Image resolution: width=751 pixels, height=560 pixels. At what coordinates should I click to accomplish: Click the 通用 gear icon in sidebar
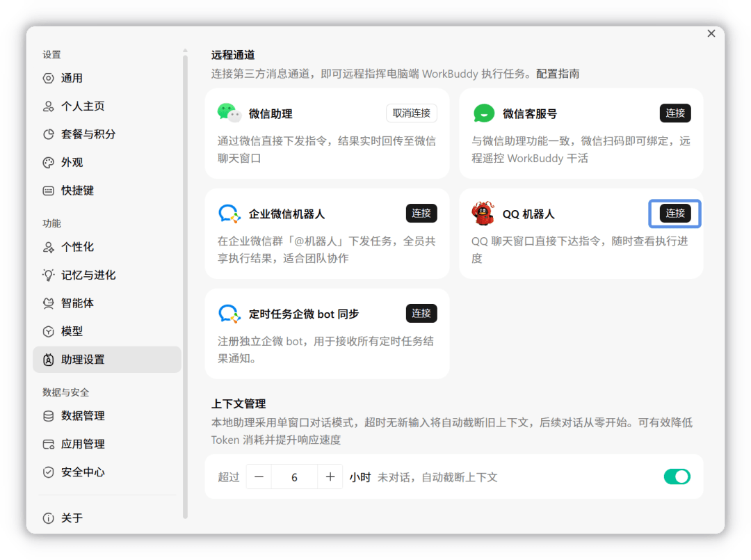(x=49, y=78)
